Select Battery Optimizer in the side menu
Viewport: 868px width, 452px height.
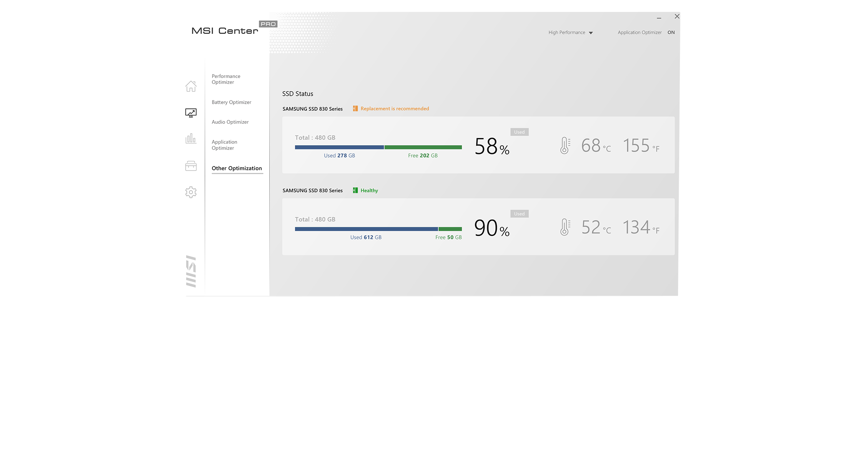(231, 102)
